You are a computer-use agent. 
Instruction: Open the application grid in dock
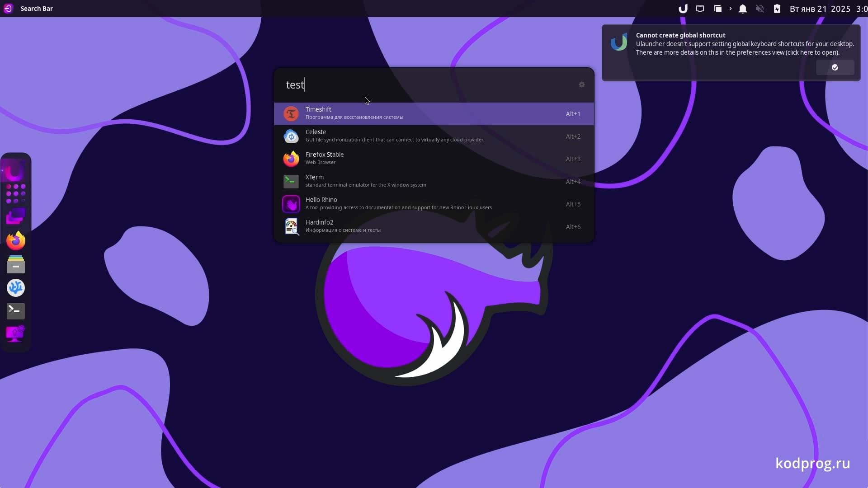click(16, 194)
